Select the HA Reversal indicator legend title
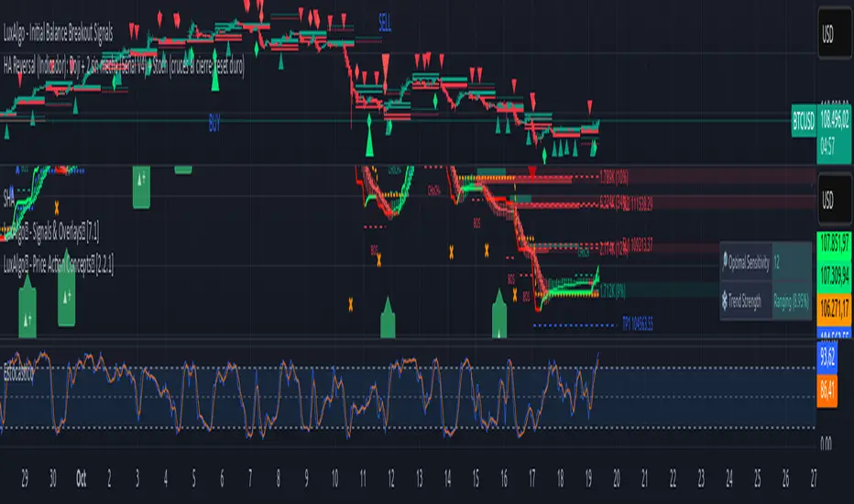 point(124,67)
